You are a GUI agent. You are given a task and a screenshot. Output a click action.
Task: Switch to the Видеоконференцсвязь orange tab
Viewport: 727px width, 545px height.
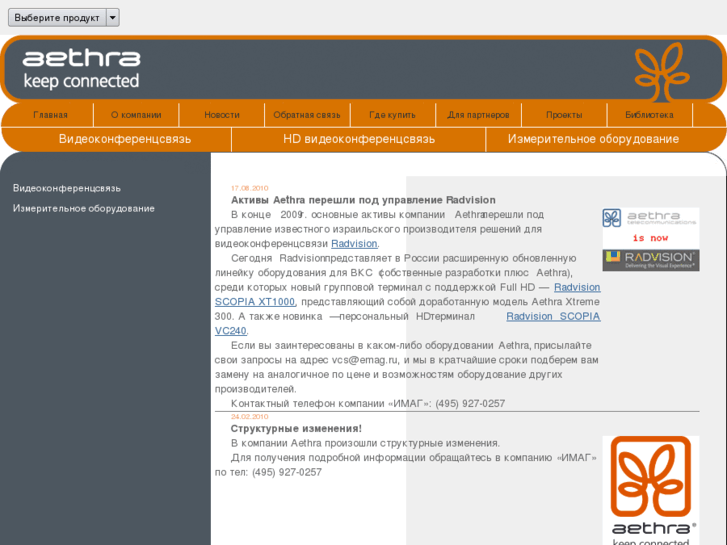pos(125,139)
